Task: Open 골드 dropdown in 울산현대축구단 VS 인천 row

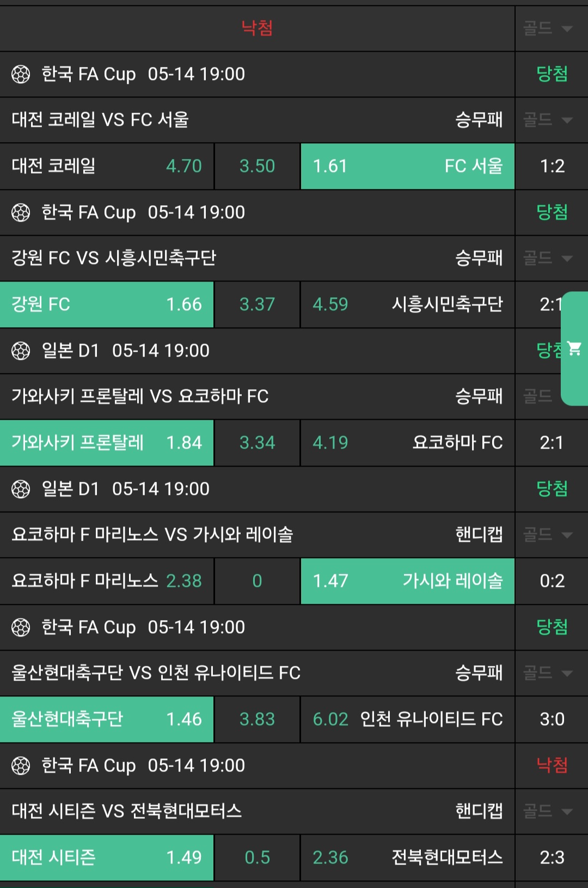Action: click(x=548, y=673)
